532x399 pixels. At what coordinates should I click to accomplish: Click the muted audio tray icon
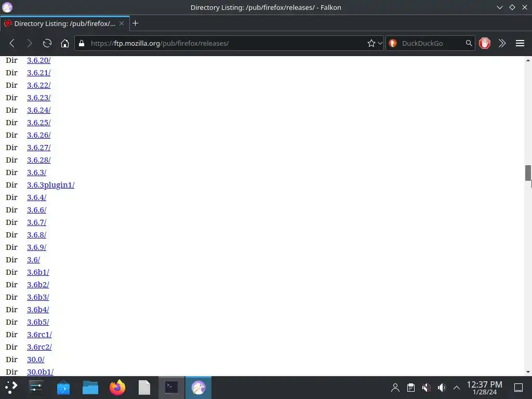(427, 388)
